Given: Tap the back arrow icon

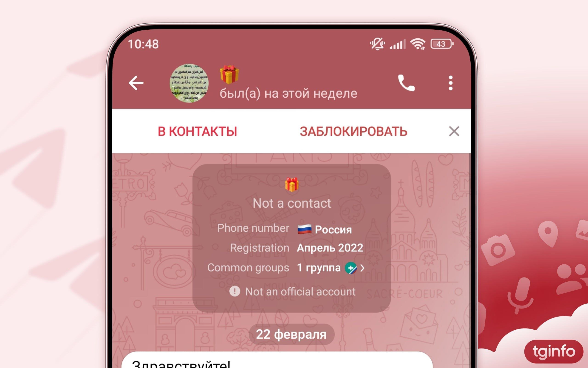Looking at the screenshot, I should [x=136, y=83].
